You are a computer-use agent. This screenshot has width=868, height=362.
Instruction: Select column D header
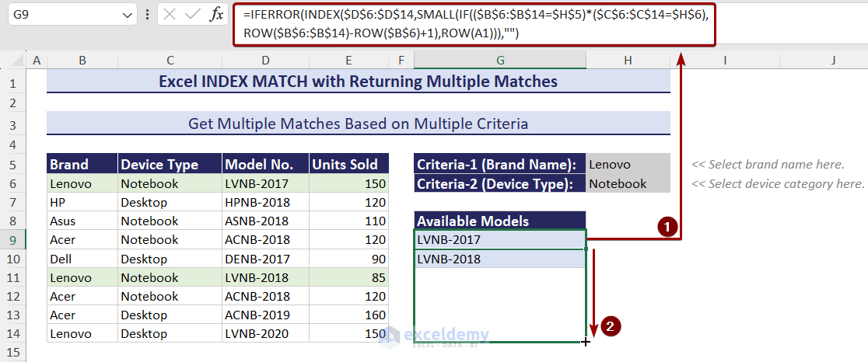[266, 61]
